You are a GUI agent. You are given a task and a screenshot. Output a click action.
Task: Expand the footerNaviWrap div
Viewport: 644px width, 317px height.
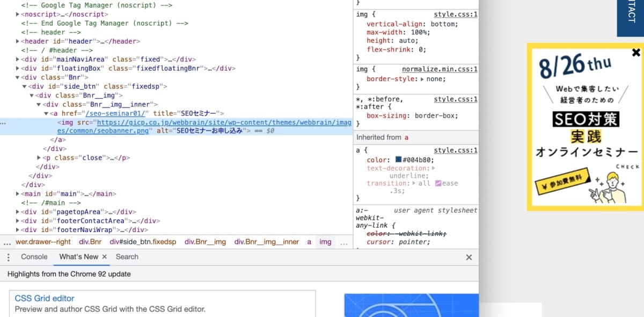pyautogui.click(x=18, y=230)
